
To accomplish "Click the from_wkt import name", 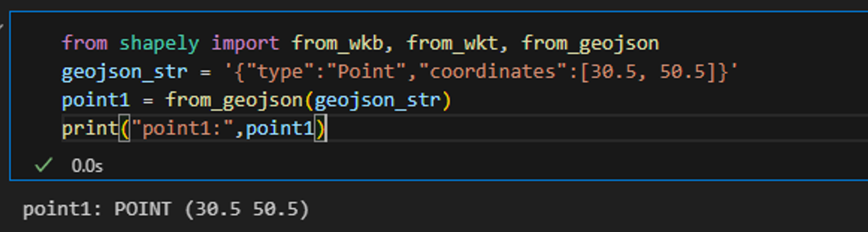I will (x=453, y=44).
